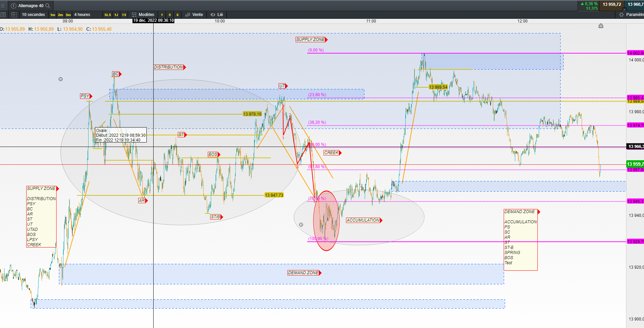Screen dimensions: 644x328
Task: Select the 1J period shortcut
Action: click(x=116, y=15)
